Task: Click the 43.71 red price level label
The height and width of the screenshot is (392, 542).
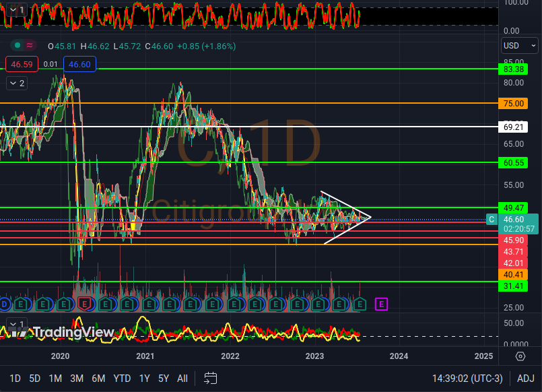Action: [513, 252]
